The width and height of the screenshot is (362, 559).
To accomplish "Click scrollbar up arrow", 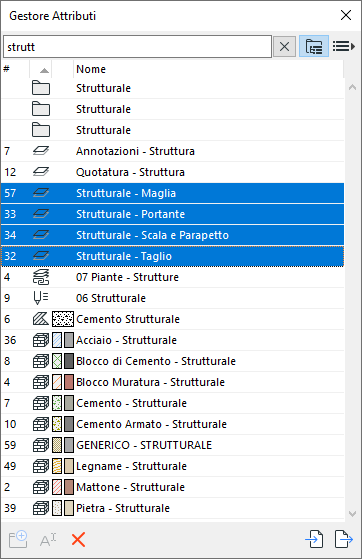I will tap(352, 87).
